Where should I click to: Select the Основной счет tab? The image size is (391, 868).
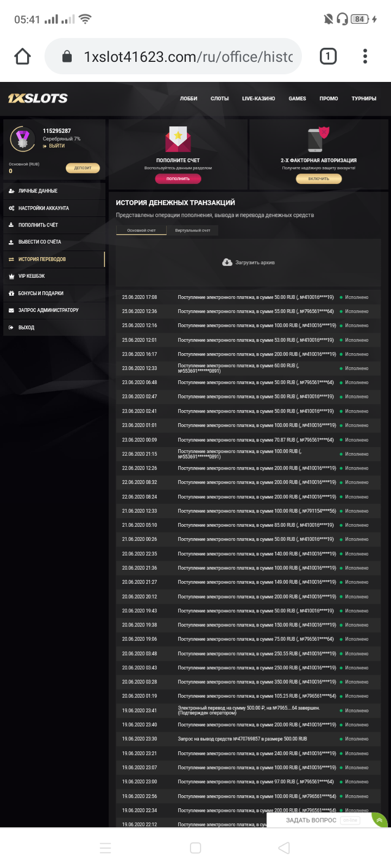pos(141,231)
